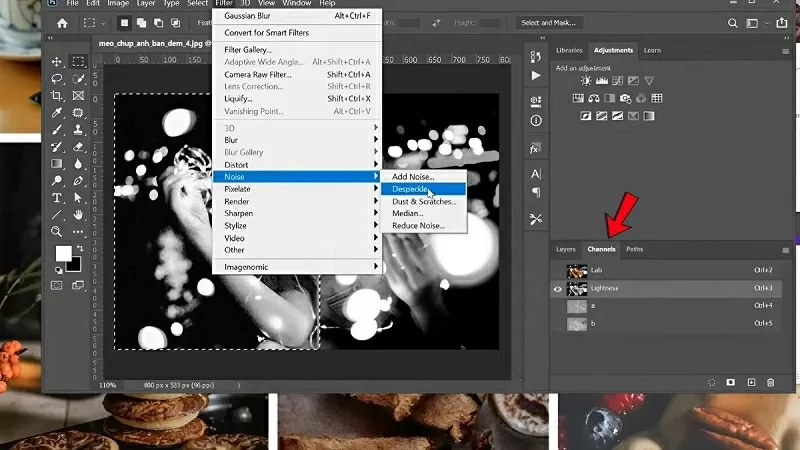The height and width of the screenshot is (450, 800).
Task: Click the foreground color swatch
Action: click(62, 253)
